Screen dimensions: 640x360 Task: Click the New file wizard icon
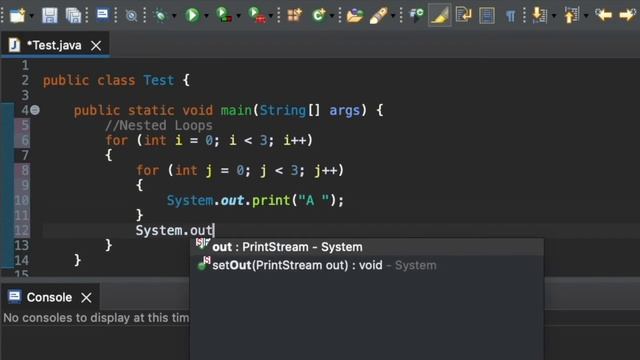click(x=18, y=16)
